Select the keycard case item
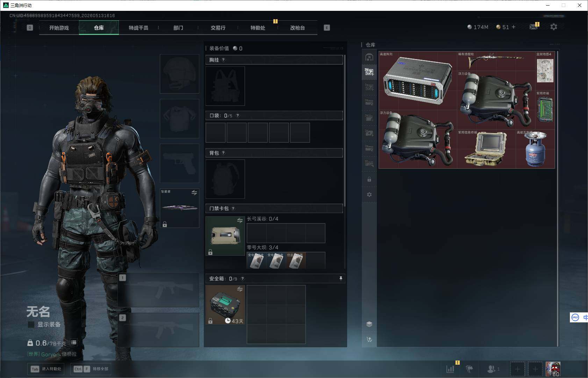The height and width of the screenshot is (378, 588). coord(225,236)
